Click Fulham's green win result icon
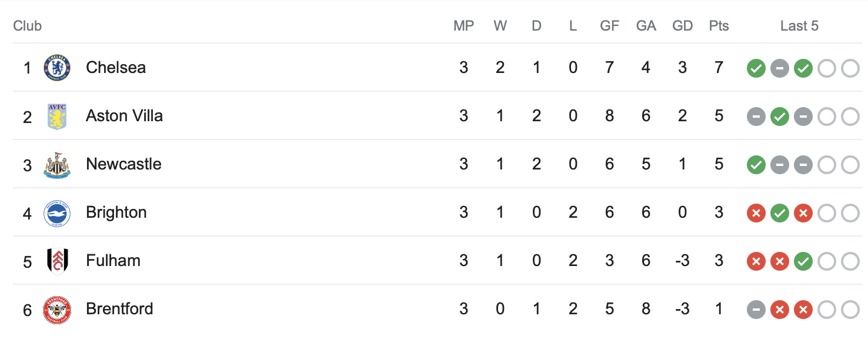868x339 pixels. (x=803, y=262)
